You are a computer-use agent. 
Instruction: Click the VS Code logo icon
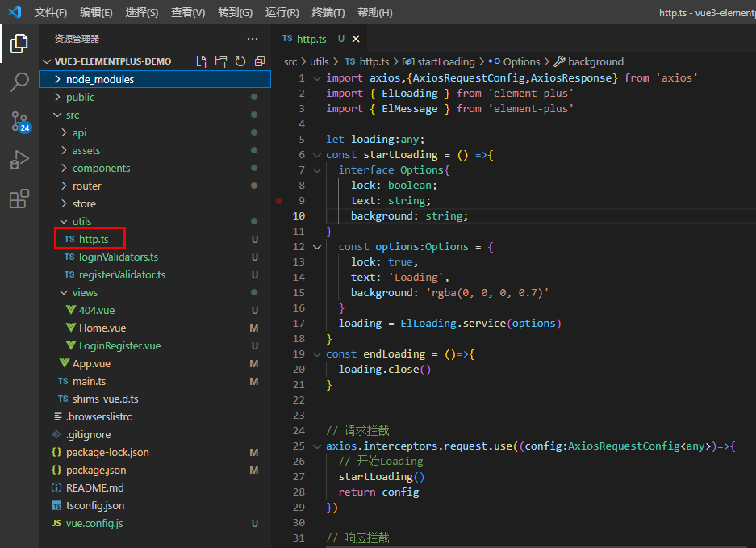point(15,12)
